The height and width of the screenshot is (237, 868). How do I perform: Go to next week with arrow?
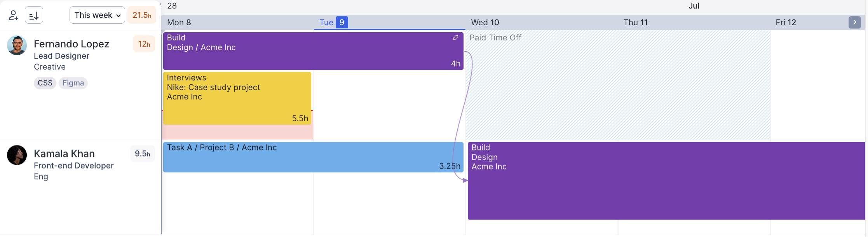(x=854, y=22)
